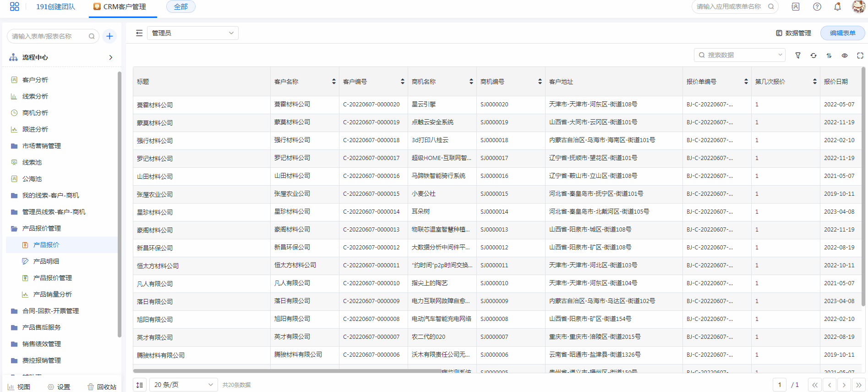Open the sort order icon
Image resolution: width=868 pixels, height=392 pixels.
pos(829,55)
